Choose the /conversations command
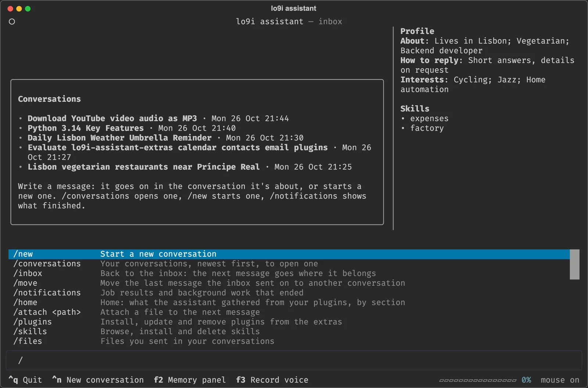The width and height of the screenshot is (588, 388). click(289, 264)
